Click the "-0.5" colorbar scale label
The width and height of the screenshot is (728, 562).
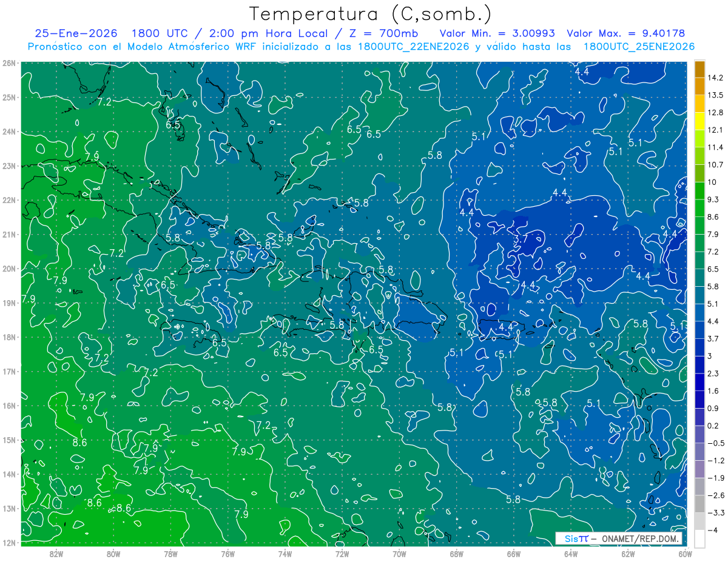715,443
